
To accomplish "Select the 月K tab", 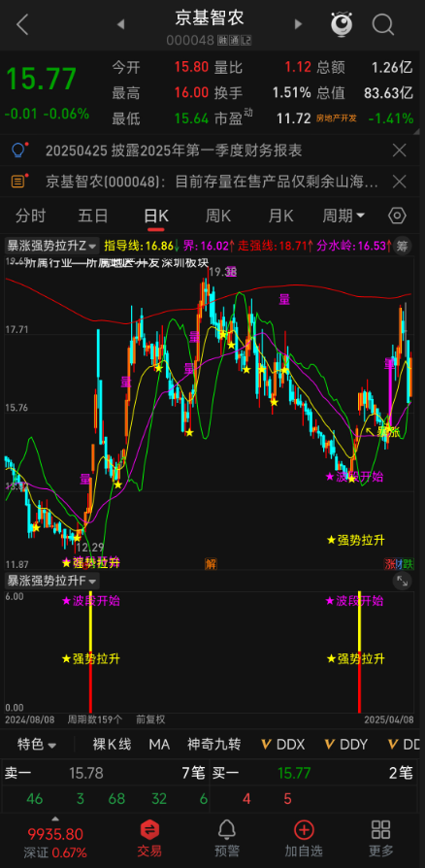I will (x=280, y=216).
